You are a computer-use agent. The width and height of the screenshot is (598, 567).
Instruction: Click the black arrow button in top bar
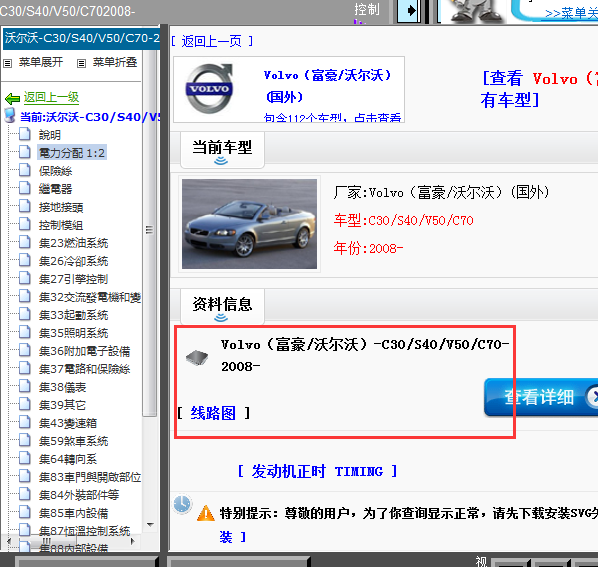click(x=408, y=11)
